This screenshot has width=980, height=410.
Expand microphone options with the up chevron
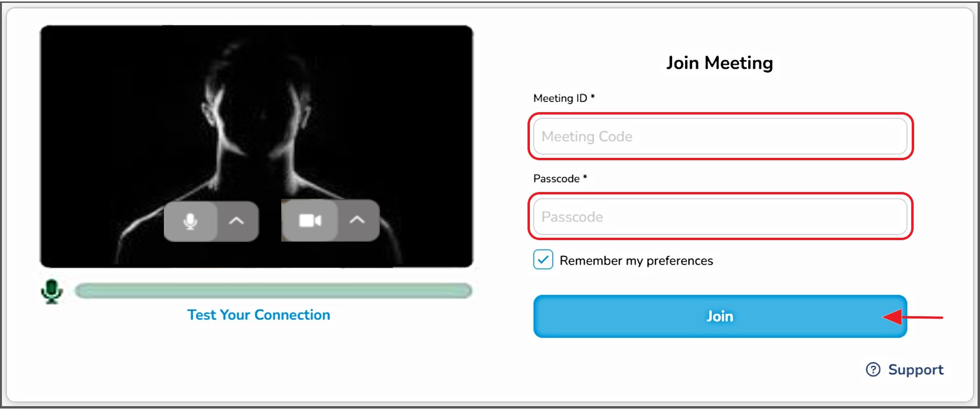click(237, 221)
